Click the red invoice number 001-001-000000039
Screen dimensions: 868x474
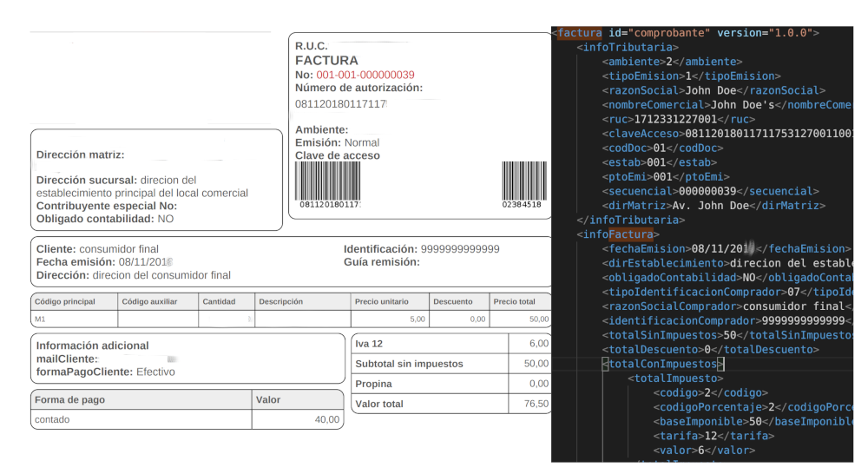[x=365, y=75]
